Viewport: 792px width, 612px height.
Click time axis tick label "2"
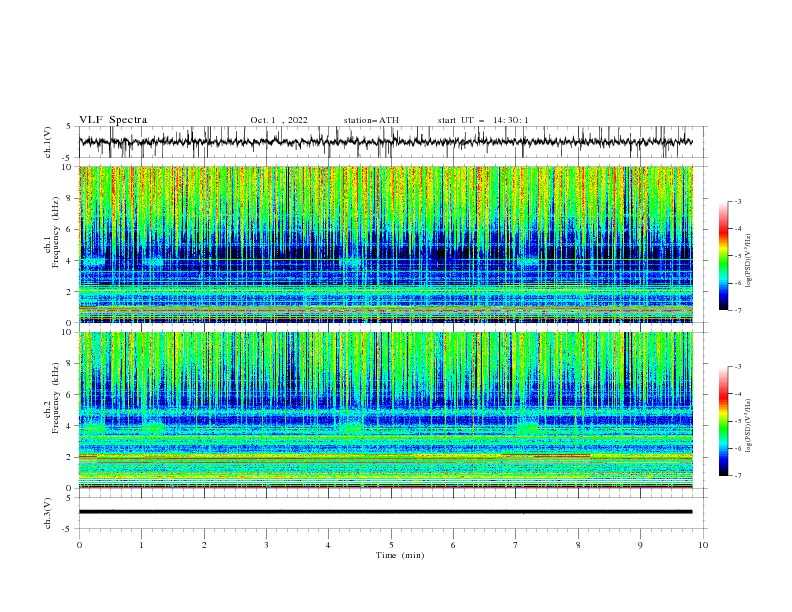204,545
